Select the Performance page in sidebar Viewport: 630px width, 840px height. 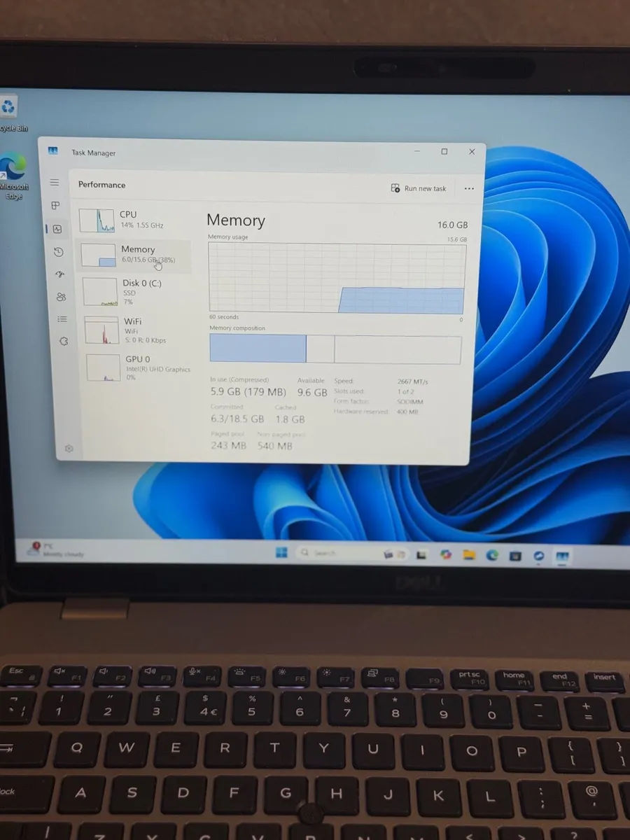point(57,229)
